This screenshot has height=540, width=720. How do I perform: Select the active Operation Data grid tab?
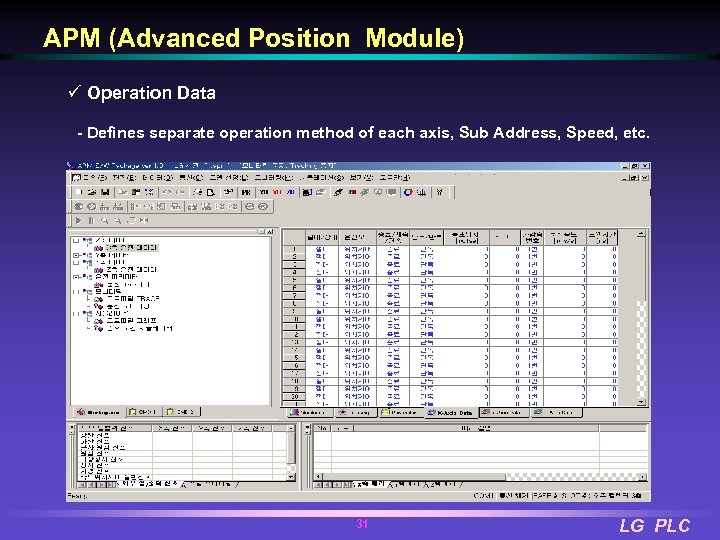click(x=450, y=413)
